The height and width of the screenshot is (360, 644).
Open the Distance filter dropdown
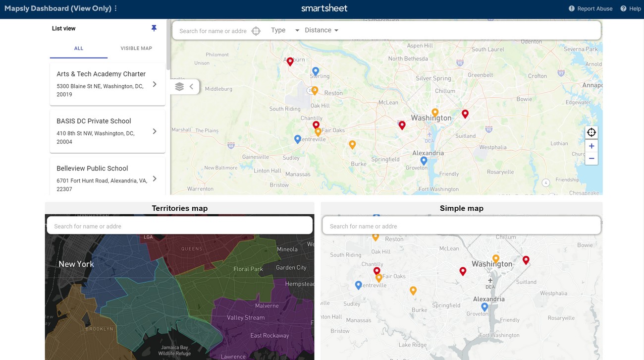click(x=322, y=30)
